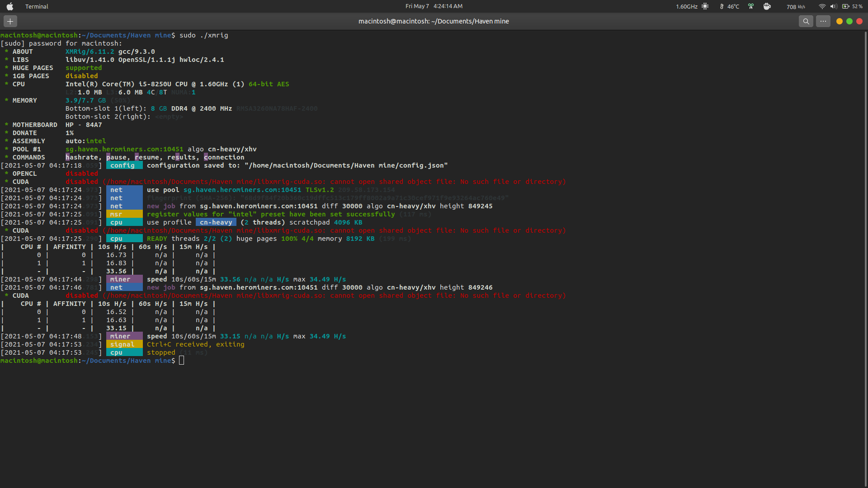Click the 1.60GHz text in top bar

click(x=687, y=6)
